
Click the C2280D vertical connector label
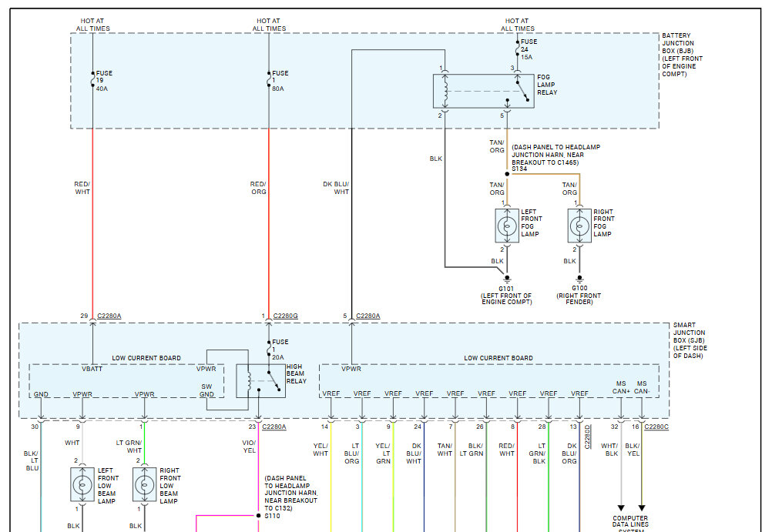[x=587, y=436]
